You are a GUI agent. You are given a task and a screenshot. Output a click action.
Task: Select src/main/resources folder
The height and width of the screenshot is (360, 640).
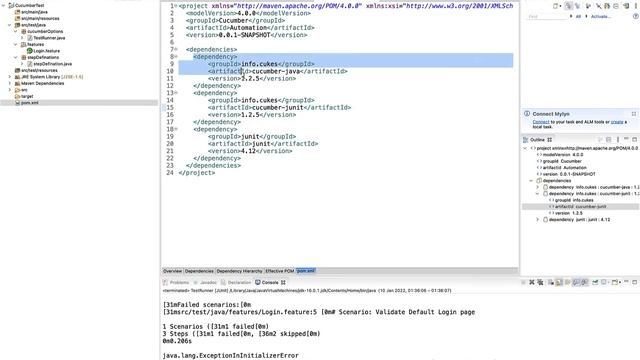pos(40,18)
